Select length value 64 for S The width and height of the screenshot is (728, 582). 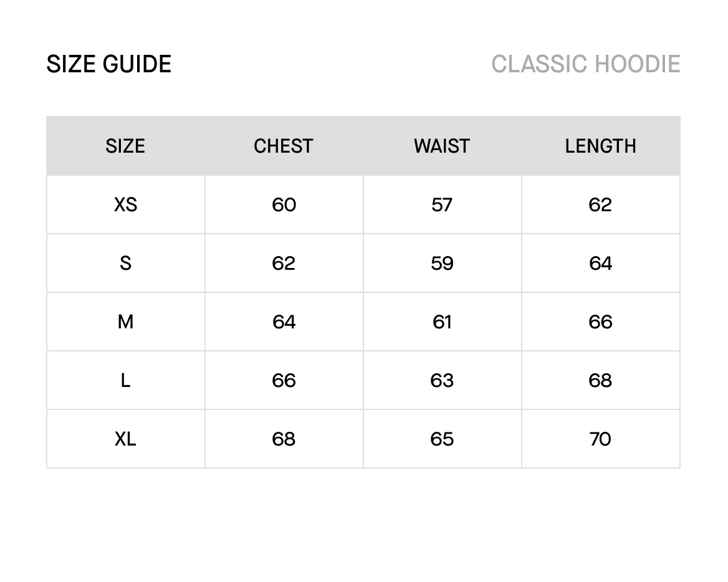(x=600, y=263)
